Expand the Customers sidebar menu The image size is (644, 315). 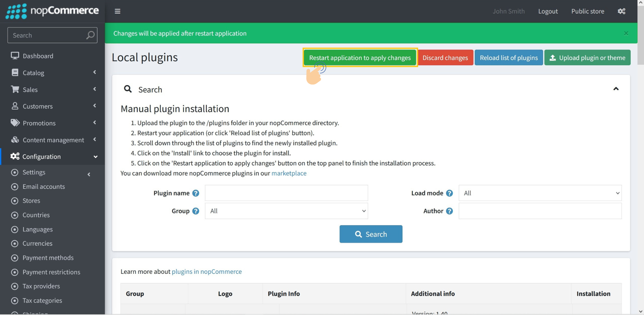pyautogui.click(x=52, y=106)
